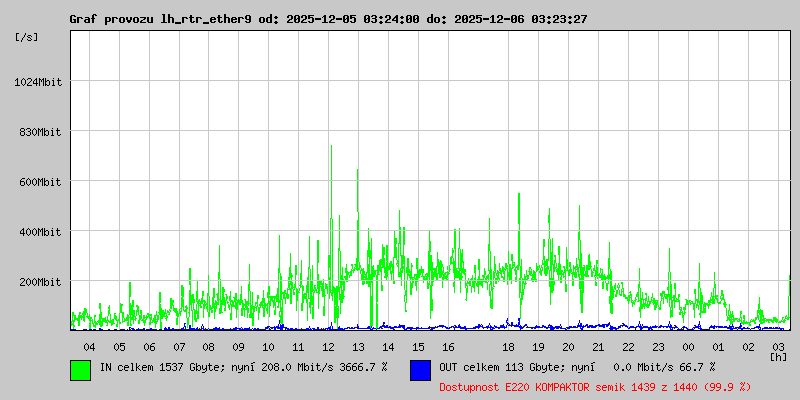Pick hour 18 on the time axis
The width and height of the screenshot is (800, 400).
click(x=508, y=346)
